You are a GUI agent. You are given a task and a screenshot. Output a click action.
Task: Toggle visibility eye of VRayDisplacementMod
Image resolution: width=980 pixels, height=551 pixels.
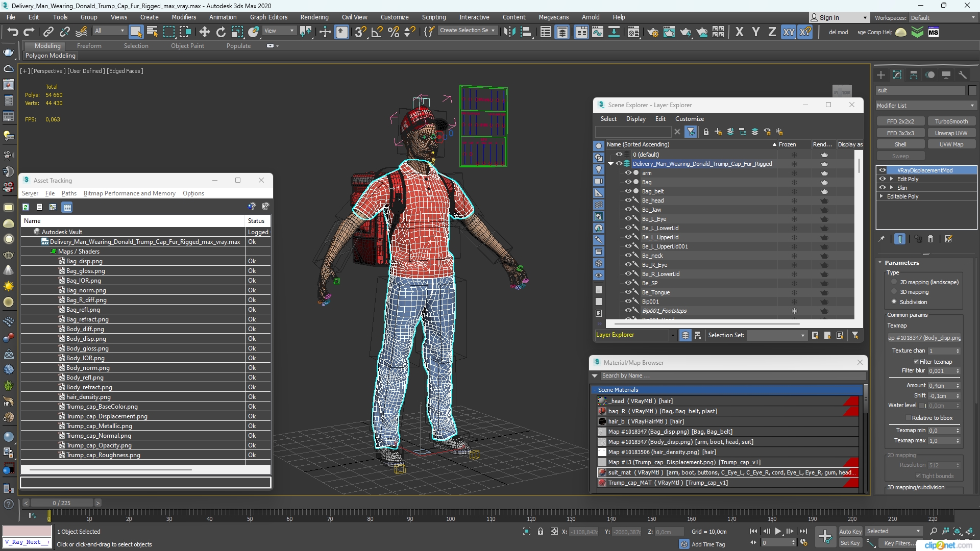coord(883,170)
